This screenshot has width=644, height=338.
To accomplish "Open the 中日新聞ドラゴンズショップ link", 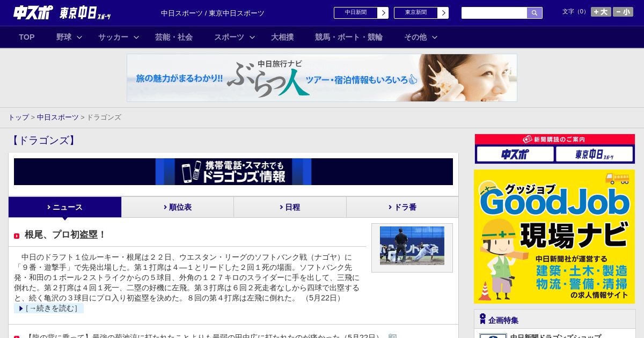I will coord(555,336).
